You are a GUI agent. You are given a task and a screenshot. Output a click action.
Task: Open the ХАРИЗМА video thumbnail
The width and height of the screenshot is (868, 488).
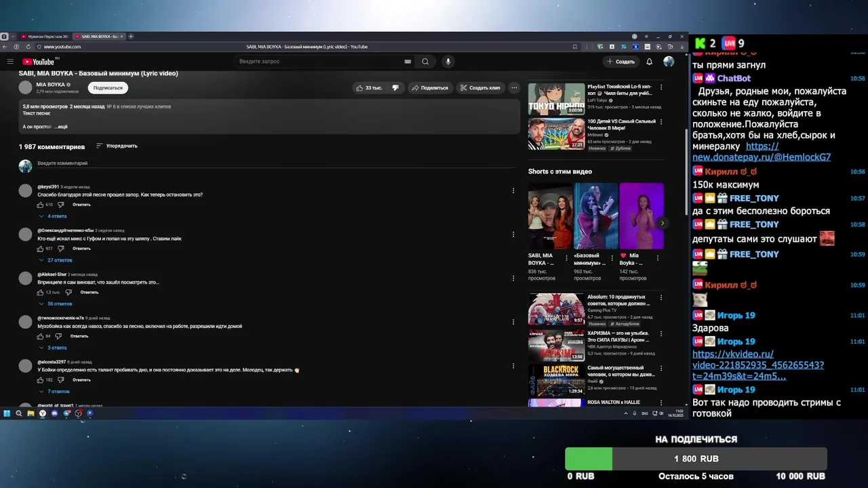coord(556,345)
